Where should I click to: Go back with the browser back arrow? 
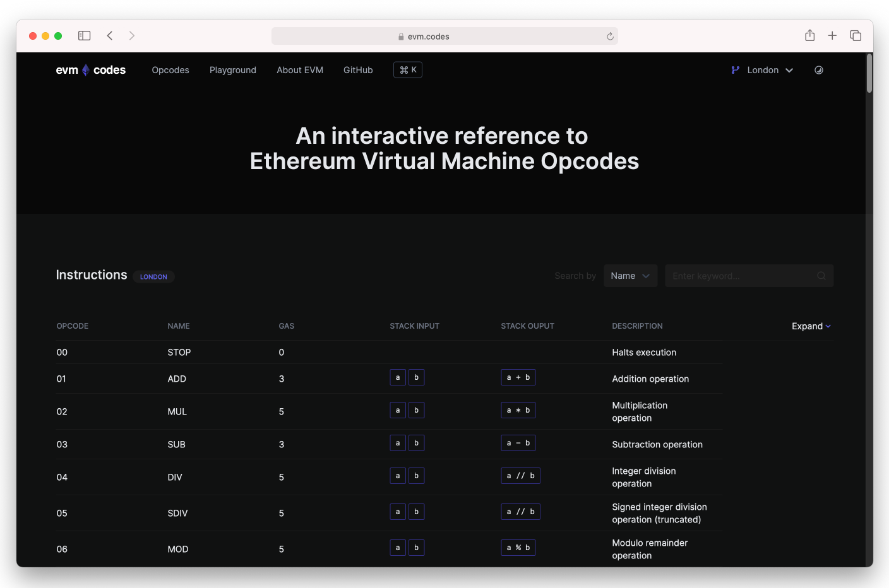110,36
